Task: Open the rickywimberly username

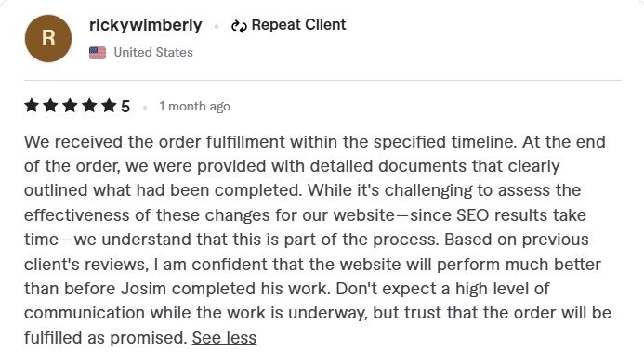Action: 145,25
